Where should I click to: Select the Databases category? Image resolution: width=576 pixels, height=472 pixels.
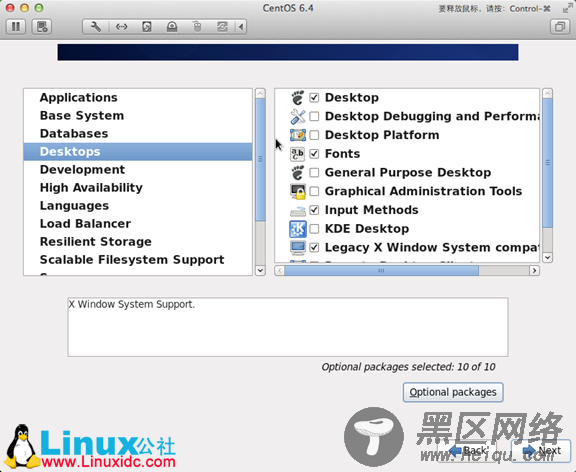click(138, 134)
